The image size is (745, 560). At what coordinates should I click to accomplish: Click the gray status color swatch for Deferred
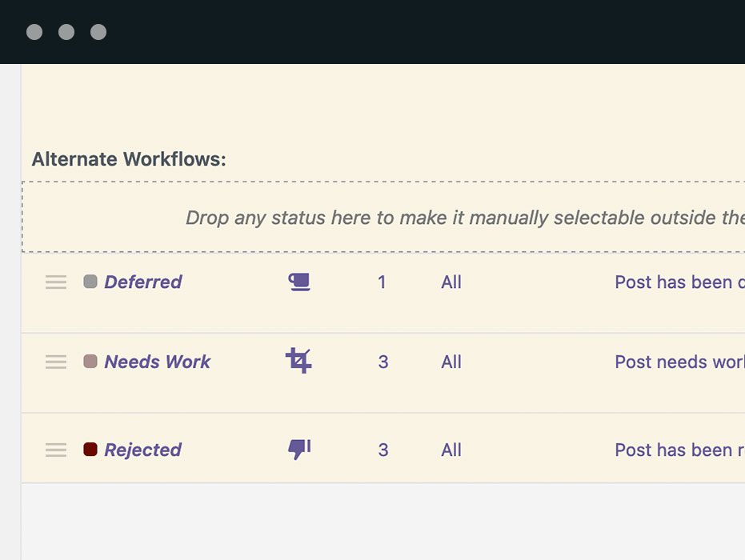pos(90,282)
